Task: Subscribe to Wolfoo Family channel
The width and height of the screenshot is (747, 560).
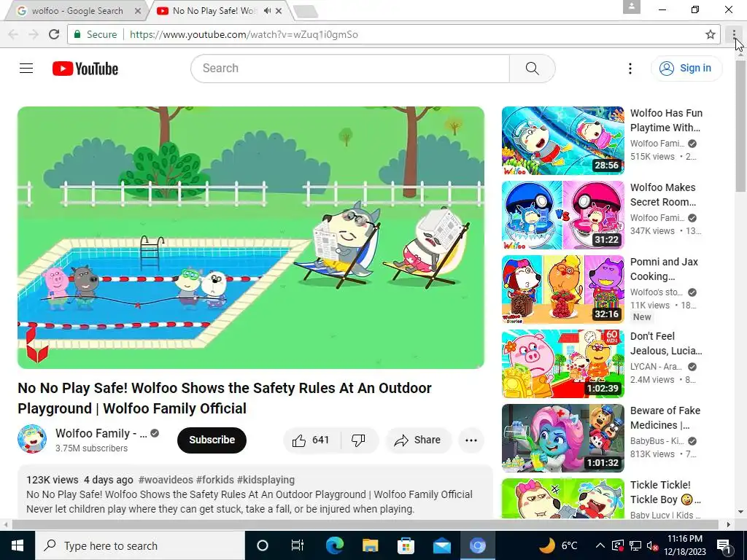Action: [212, 440]
